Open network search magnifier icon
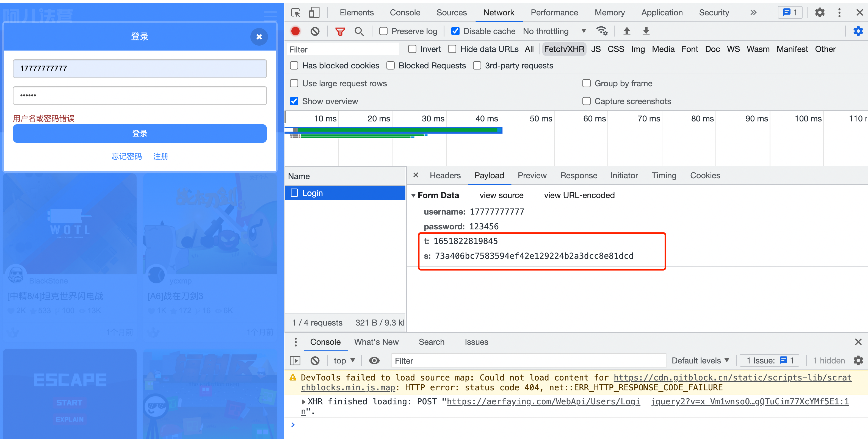 (359, 31)
